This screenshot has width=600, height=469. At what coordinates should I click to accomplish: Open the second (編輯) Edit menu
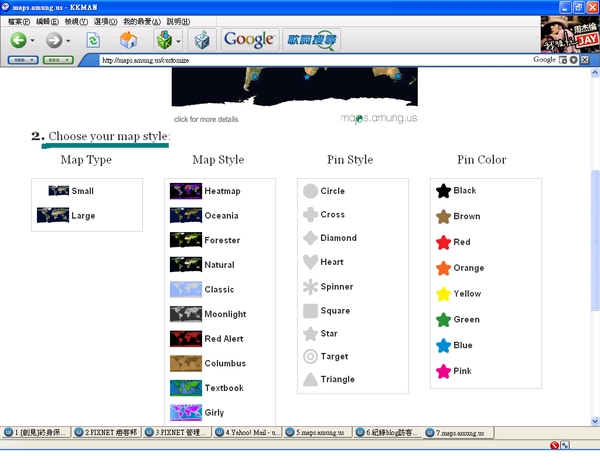point(47,21)
